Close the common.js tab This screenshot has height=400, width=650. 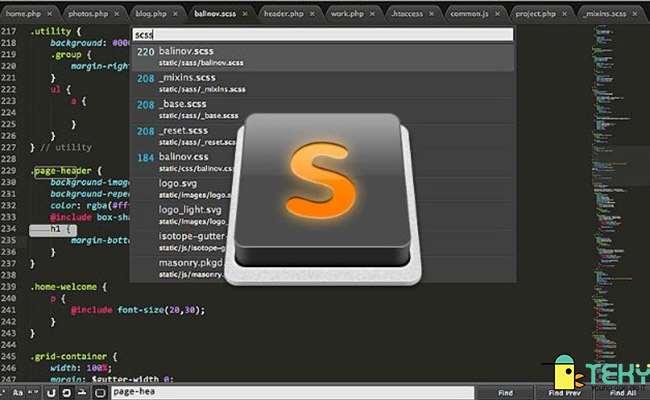497,14
